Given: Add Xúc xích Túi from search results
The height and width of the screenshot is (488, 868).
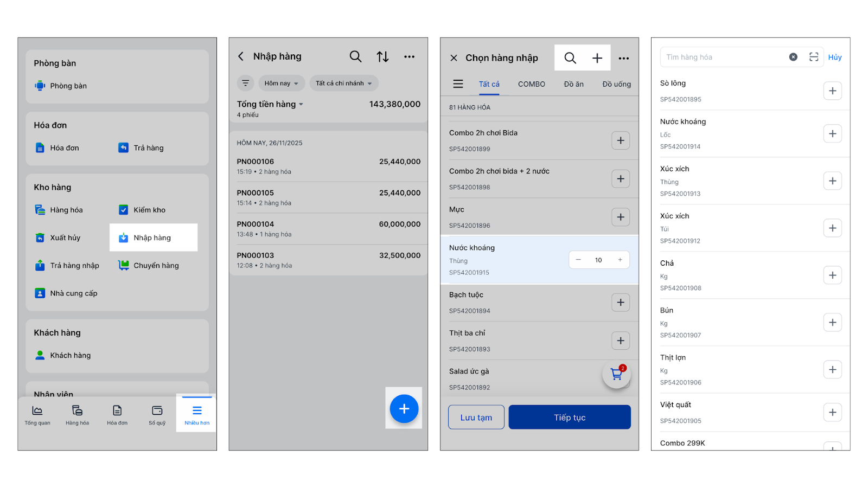Looking at the screenshot, I should [833, 228].
